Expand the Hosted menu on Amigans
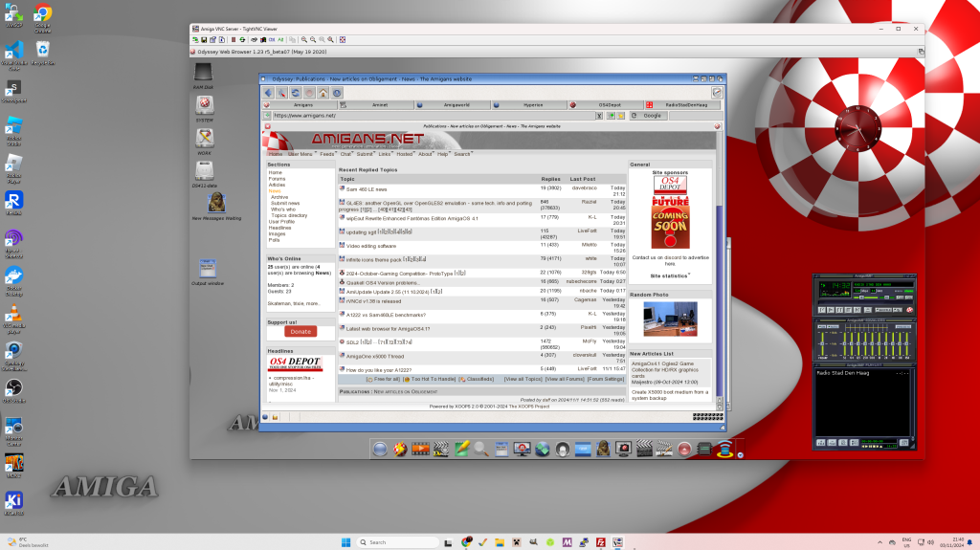The height and width of the screenshot is (550, 980). [x=405, y=154]
